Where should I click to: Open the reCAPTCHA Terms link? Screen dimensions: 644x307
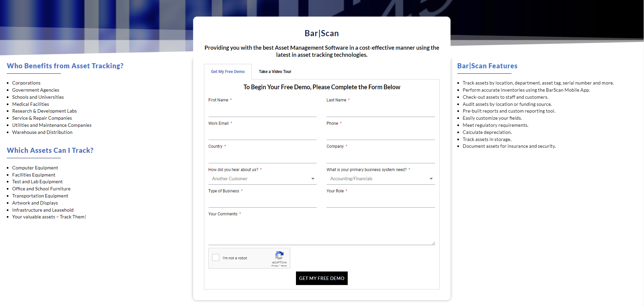284,266
